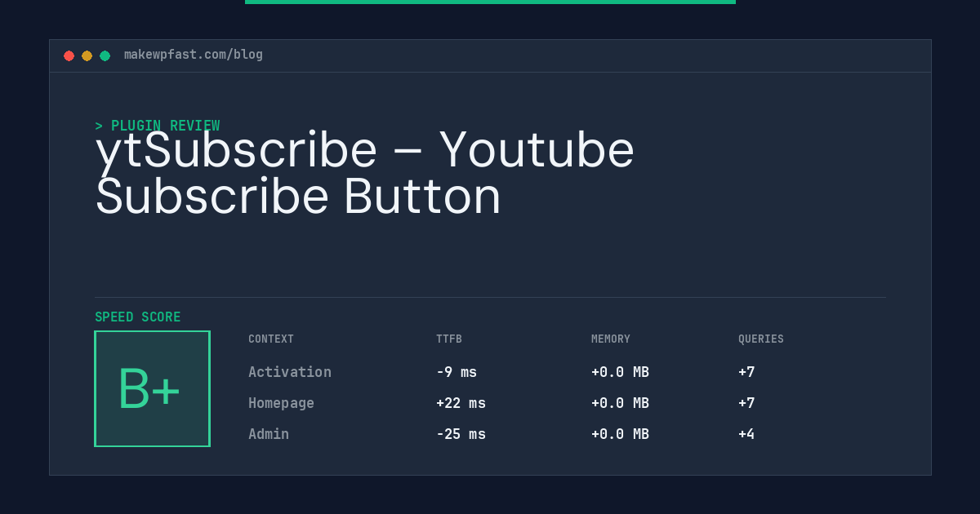The image size is (980, 514).
Task: Click the green window dot
Action: click(105, 55)
